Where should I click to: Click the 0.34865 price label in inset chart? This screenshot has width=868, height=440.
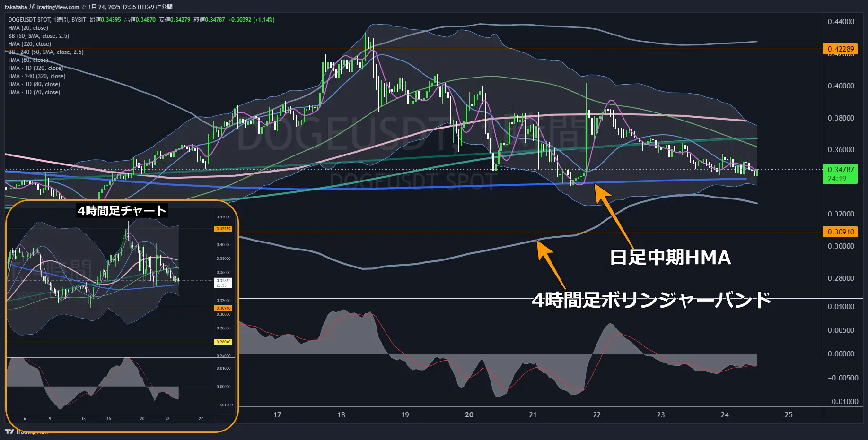click(x=224, y=283)
